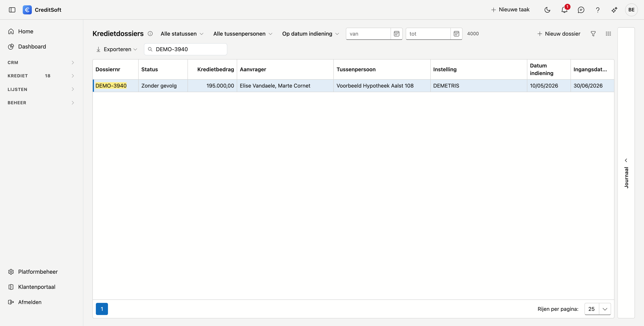The image size is (644, 326).
Task: Click the sparkle AI assistant icon
Action: (x=614, y=10)
